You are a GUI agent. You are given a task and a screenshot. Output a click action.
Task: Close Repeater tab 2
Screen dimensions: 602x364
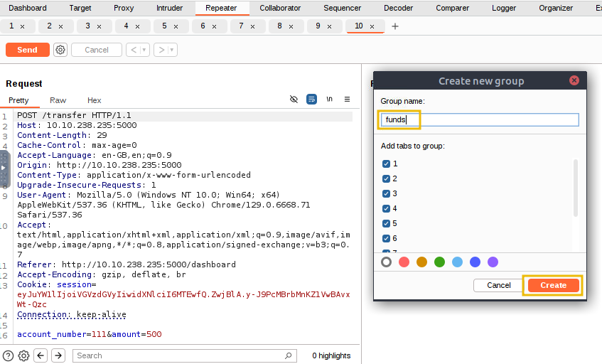pos(60,26)
